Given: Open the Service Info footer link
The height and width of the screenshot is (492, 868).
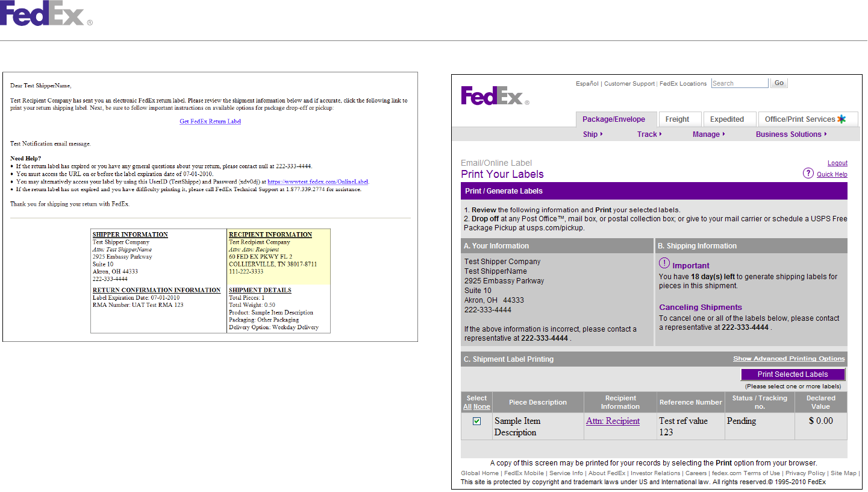Looking at the screenshot, I should pyautogui.click(x=566, y=473).
